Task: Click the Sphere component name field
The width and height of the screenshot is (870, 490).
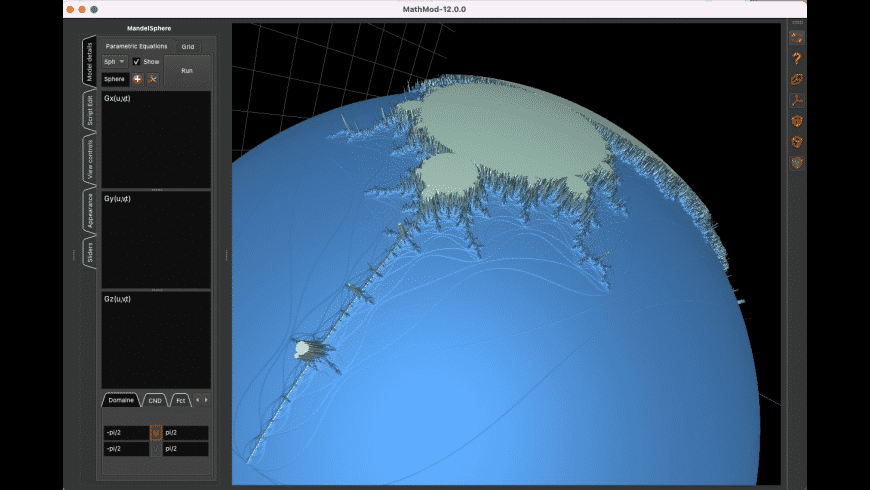Action: (115, 79)
